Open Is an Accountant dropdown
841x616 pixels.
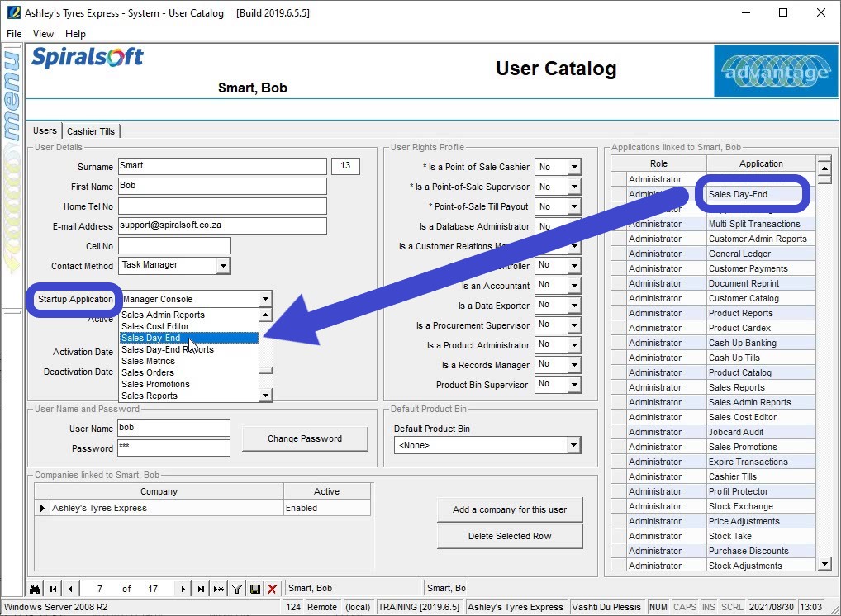[x=574, y=285]
